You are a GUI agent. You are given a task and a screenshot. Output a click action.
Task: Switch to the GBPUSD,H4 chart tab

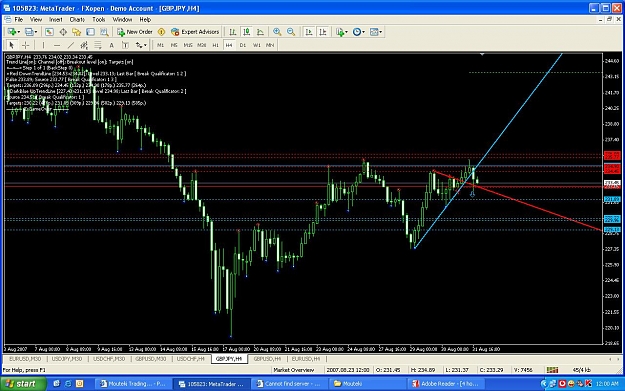click(267, 359)
